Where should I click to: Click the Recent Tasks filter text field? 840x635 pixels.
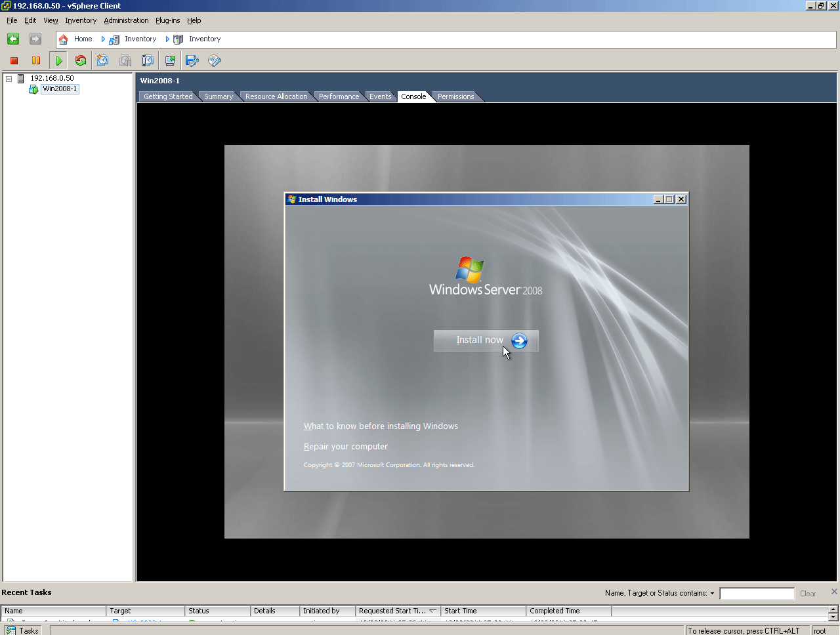coord(757,594)
